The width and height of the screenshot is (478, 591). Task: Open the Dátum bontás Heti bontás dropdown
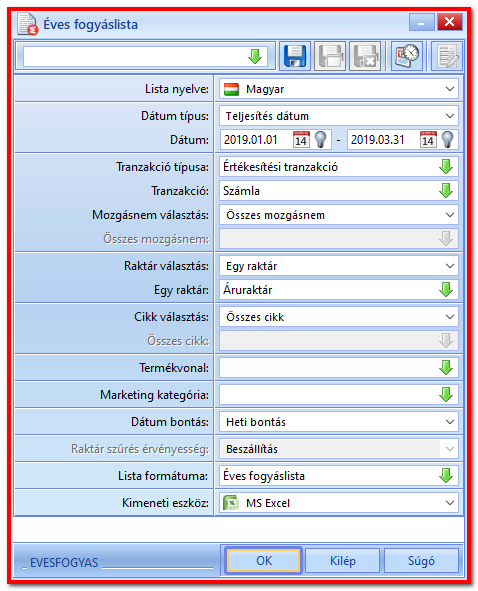pos(339,422)
